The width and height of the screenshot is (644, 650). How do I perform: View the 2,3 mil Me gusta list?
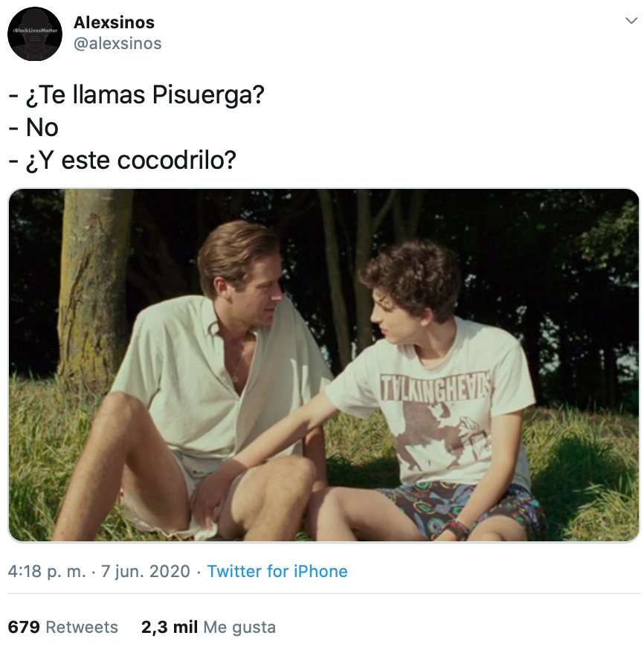tap(208, 627)
